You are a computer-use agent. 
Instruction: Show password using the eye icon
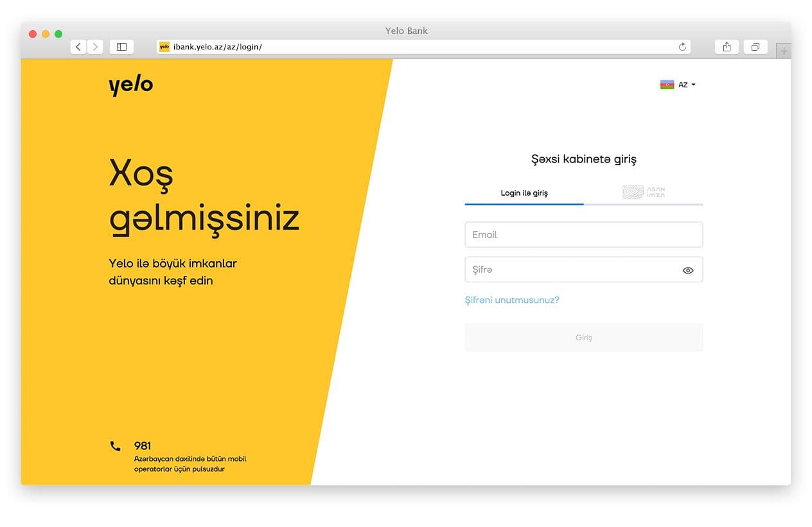pos(688,270)
